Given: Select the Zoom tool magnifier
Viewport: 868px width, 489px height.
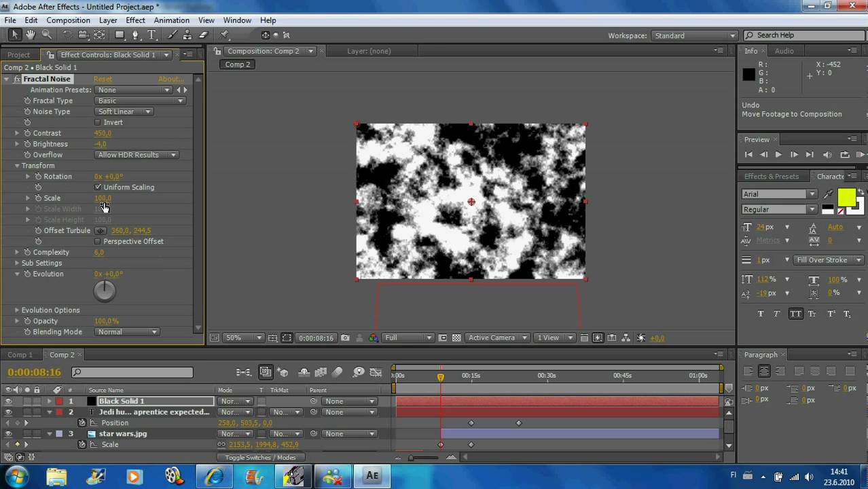Looking at the screenshot, I should pos(47,35).
